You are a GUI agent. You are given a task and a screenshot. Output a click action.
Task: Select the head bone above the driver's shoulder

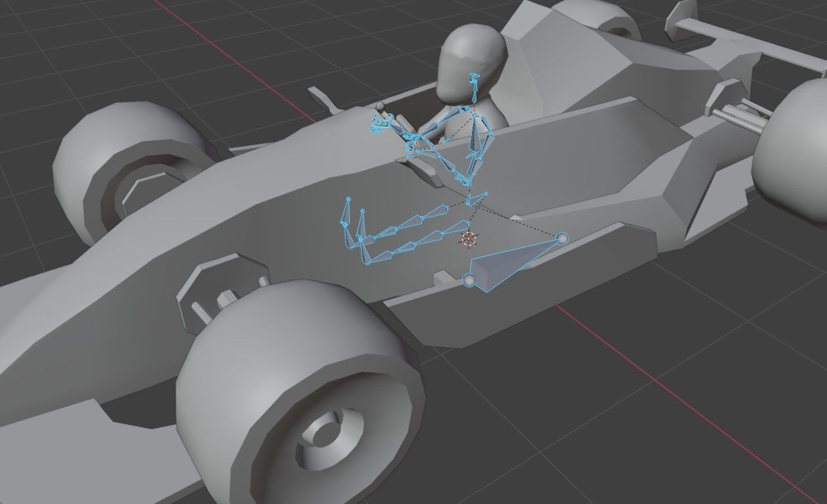tap(473, 90)
